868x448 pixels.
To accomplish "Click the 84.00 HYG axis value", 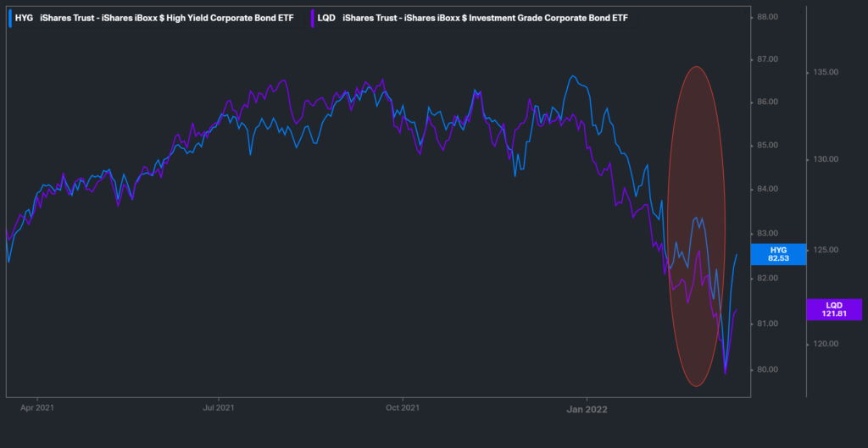I will click(x=768, y=189).
